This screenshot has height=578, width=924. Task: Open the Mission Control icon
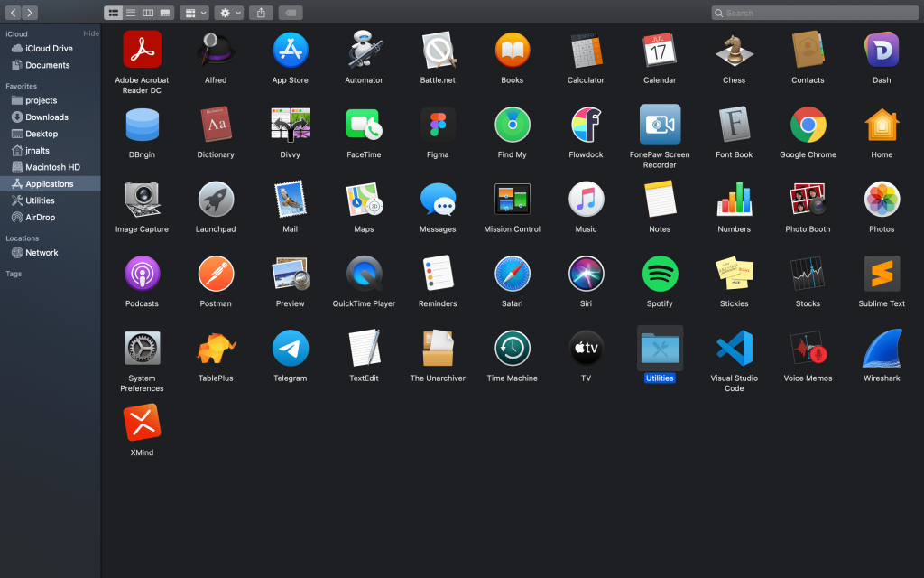513,200
